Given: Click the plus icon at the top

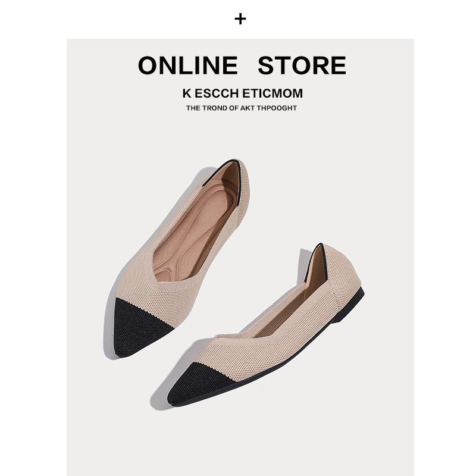Looking at the screenshot, I should coord(240,19).
